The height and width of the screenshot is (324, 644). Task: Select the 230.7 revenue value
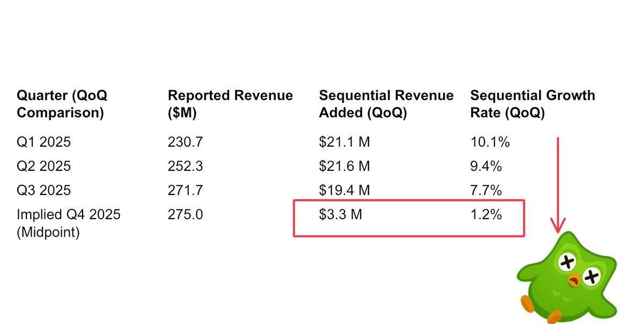[185, 142]
